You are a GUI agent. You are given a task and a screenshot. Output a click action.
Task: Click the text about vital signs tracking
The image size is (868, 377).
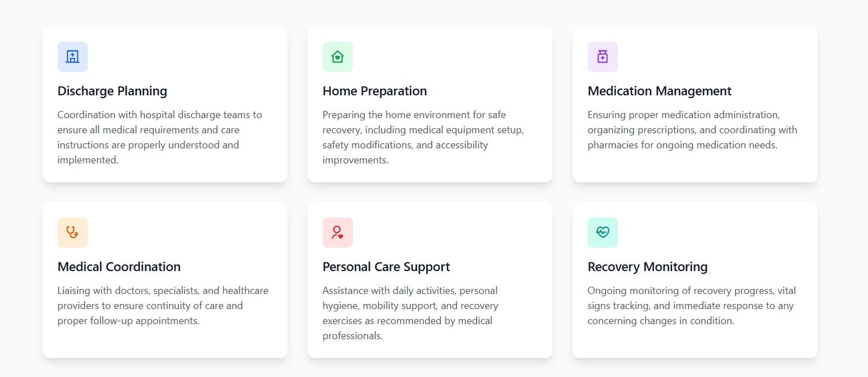coord(691,305)
